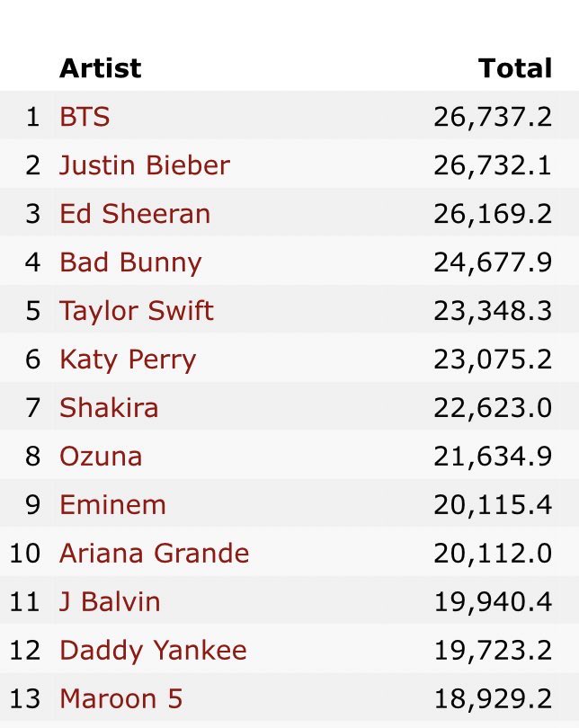Click Justin Bieber's total 26,732.1
The image size is (579, 728).
tap(493, 165)
